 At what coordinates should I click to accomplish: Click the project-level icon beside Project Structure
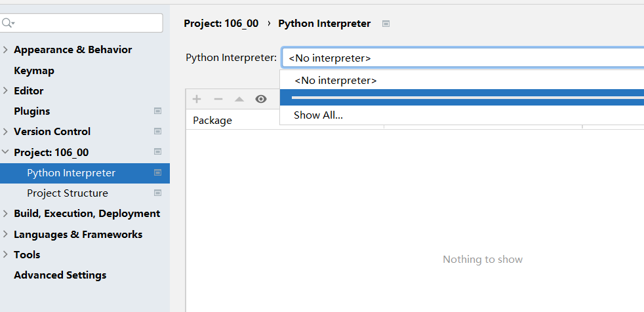[157, 193]
